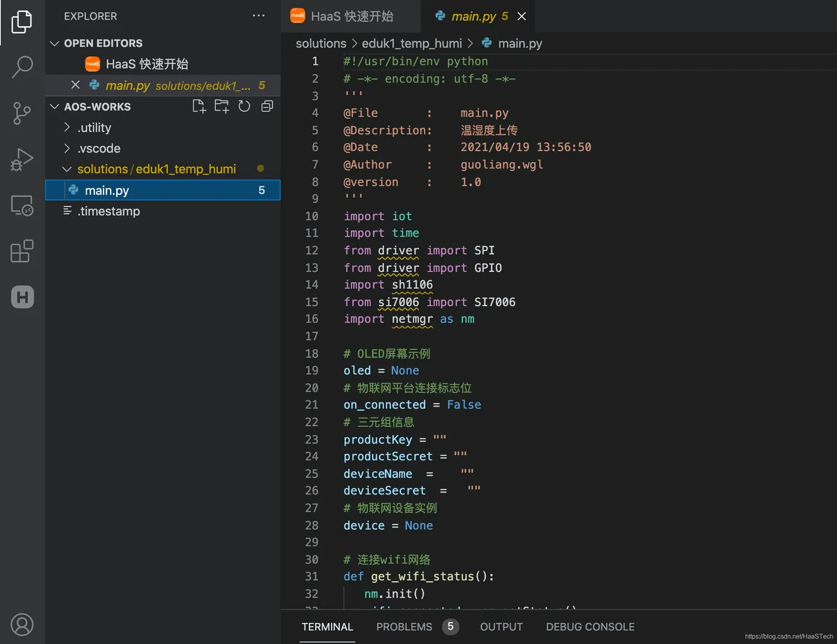Image resolution: width=837 pixels, height=644 pixels.
Task: Click 'on_connected = False' code line
Action: [412, 405]
